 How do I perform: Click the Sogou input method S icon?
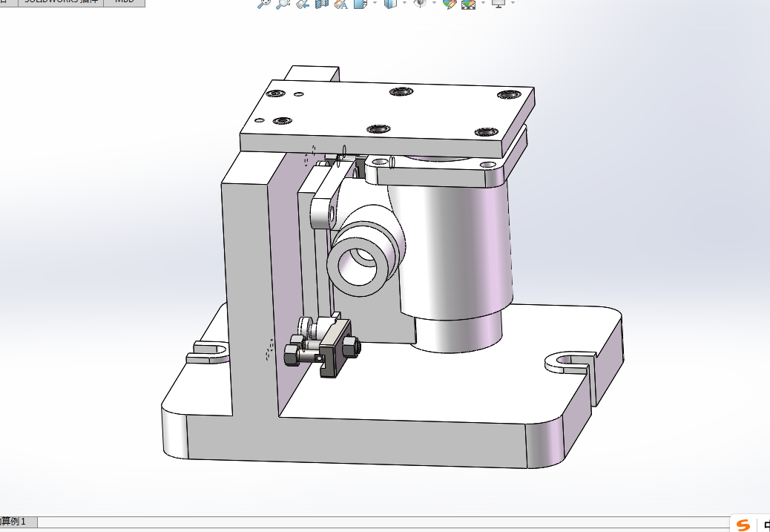pos(743,525)
